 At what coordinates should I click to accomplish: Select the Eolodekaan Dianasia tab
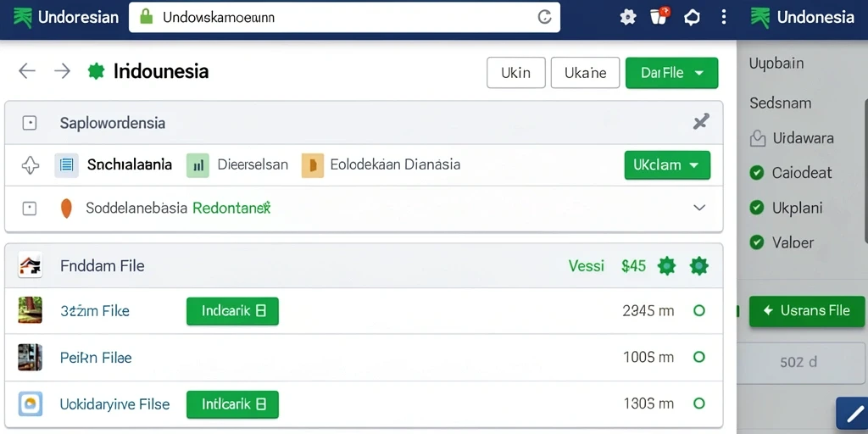pos(395,165)
